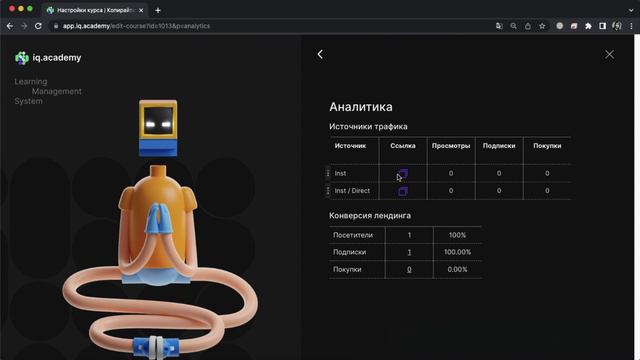Open the Chrome three-dot menu
The height and width of the screenshot is (360, 640).
click(x=631, y=26)
